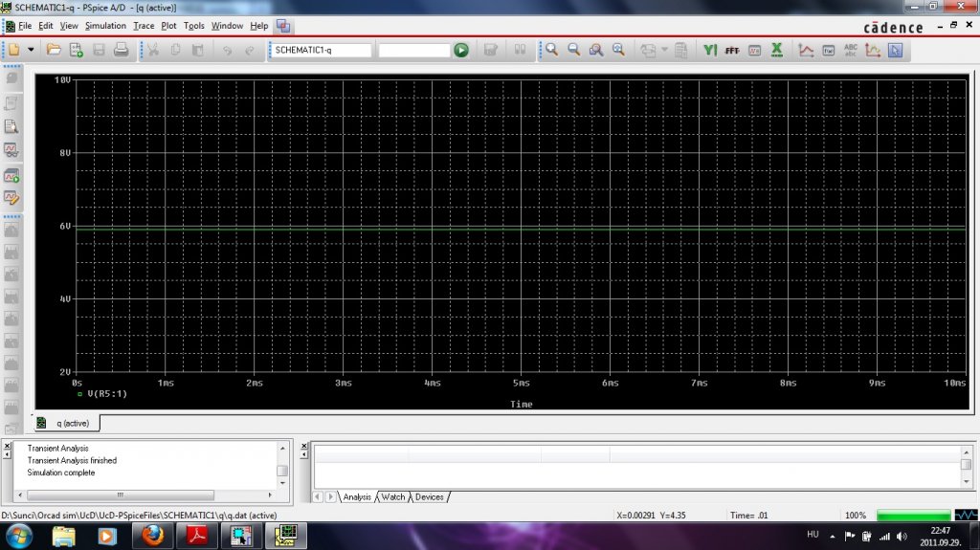Viewport: 980px width, 550px height.
Task: Click the View Simulation Output File sidebar icon
Action: tap(11, 126)
